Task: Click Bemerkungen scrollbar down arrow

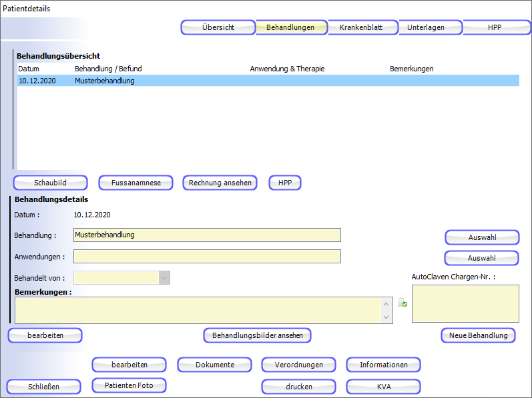Action: tap(386, 317)
